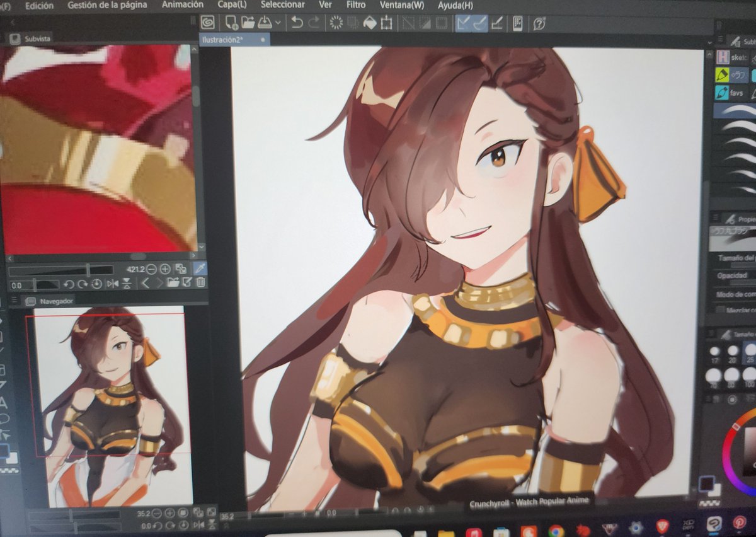
Task: Zoom in Subvista with plus icon
Action: click(x=165, y=270)
